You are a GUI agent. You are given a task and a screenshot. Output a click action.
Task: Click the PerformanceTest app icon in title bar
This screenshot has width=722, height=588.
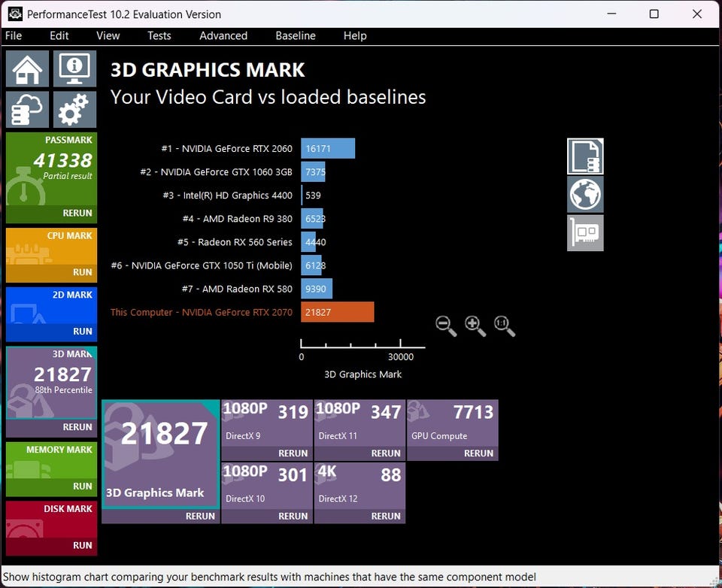coord(15,14)
